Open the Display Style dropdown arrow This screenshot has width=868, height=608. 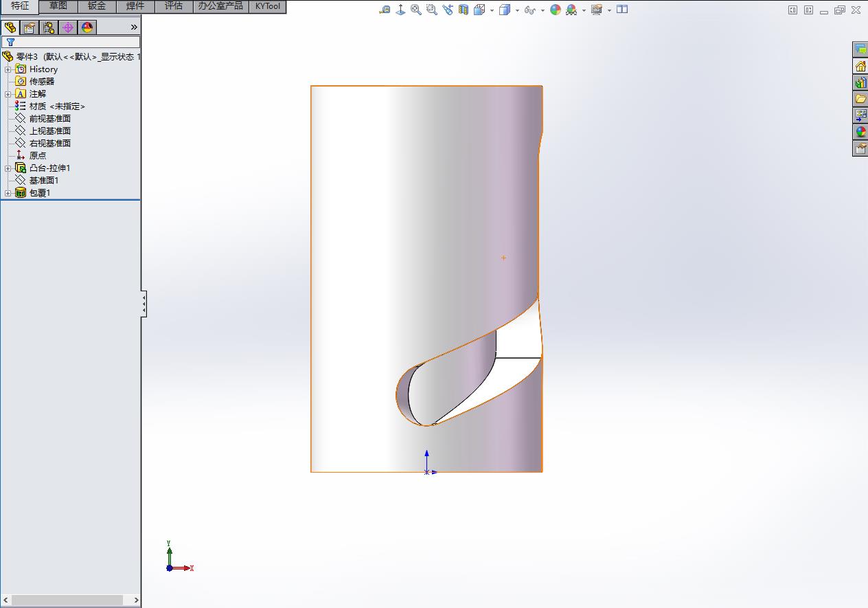coord(517,10)
